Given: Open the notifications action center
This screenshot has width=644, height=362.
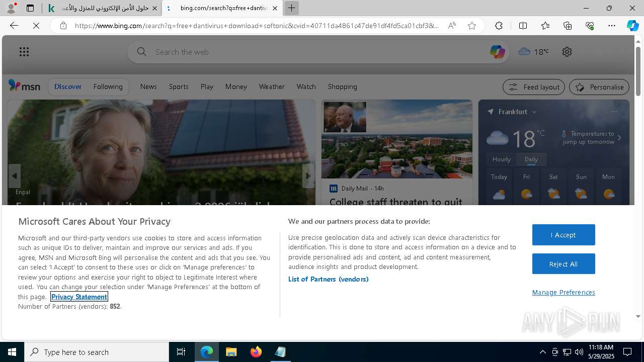Looking at the screenshot, I should (x=627, y=352).
